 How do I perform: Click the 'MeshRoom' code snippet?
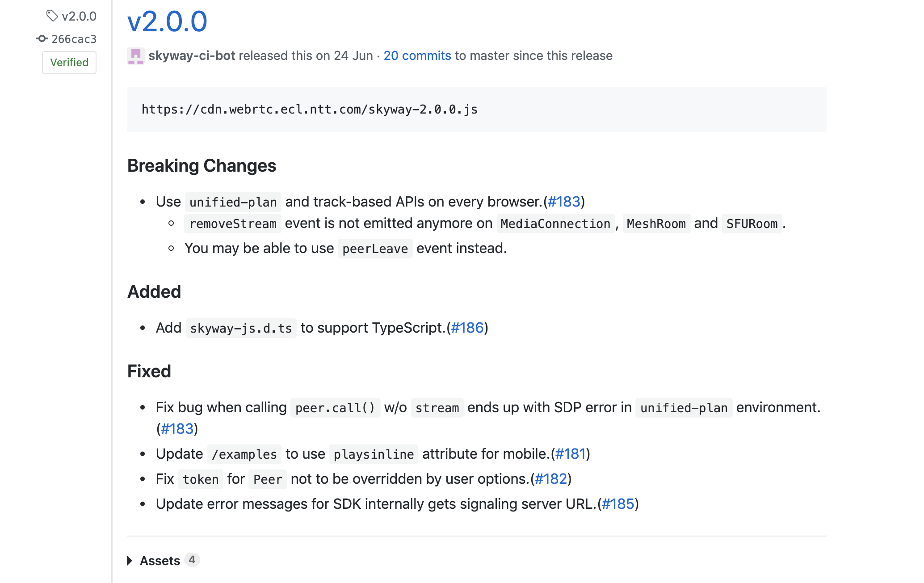click(656, 224)
